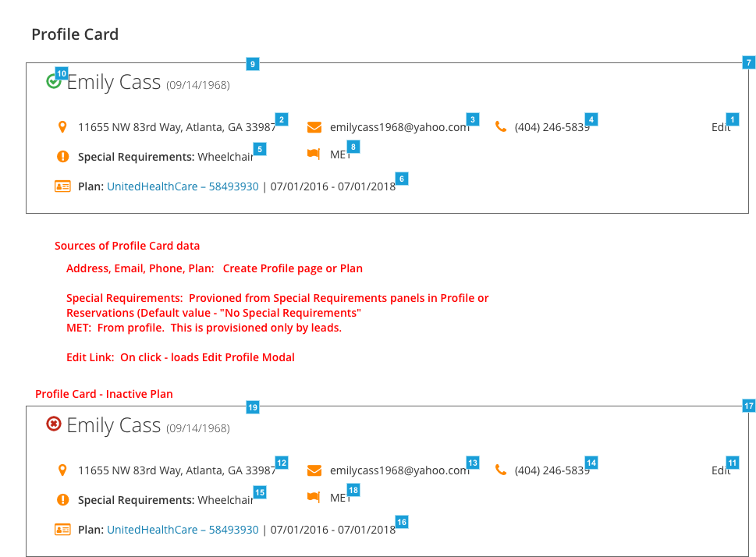Click the phone handset icon in the active-plan card
Screen dimensions: 756x557
501,127
